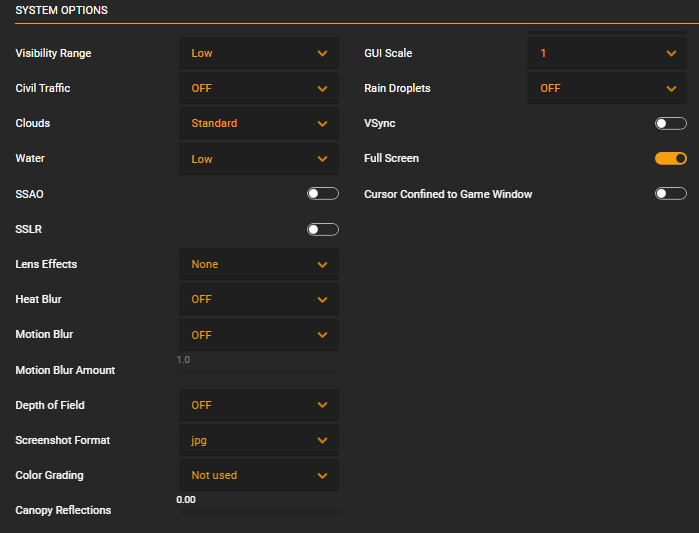Click the Heat Blur dropdown chevron
Viewport: 699px width, 533px height.
coord(322,300)
